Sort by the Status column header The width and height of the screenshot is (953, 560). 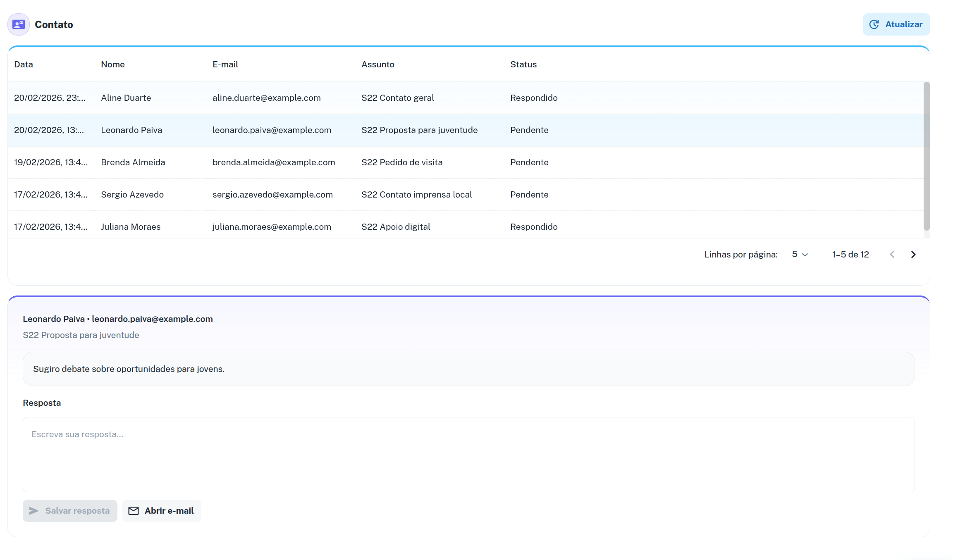tap(523, 64)
